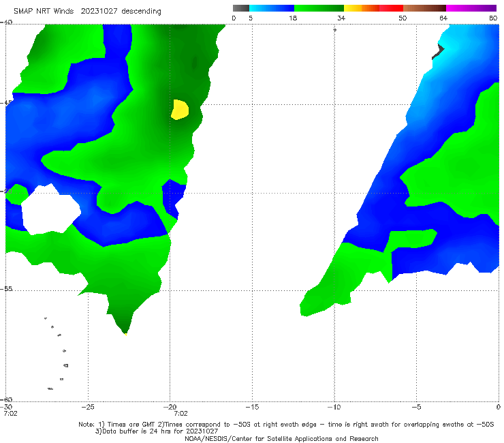Click the red segment of the color bar
The height and width of the screenshot is (443, 504).
(391, 8)
